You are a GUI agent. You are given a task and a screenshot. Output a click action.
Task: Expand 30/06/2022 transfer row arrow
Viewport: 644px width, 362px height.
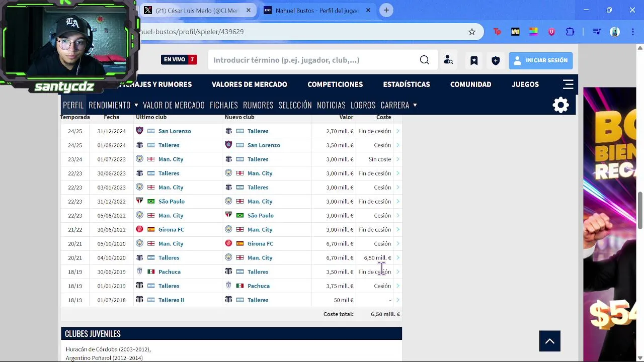(x=397, y=229)
